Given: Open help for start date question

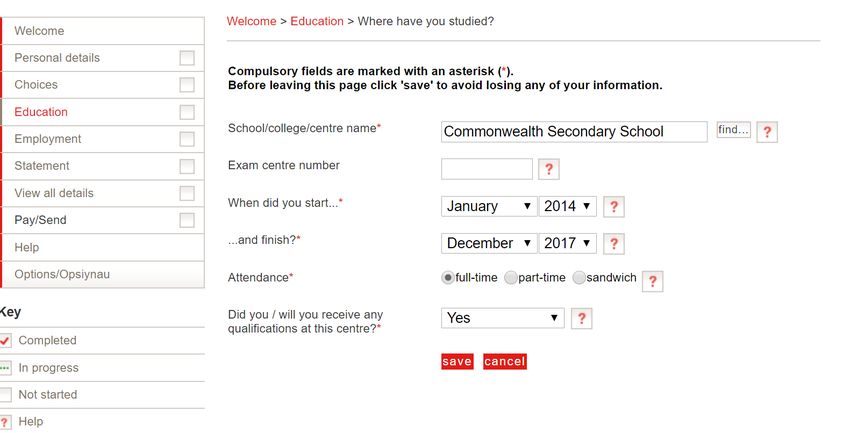Looking at the screenshot, I should pos(614,206).
